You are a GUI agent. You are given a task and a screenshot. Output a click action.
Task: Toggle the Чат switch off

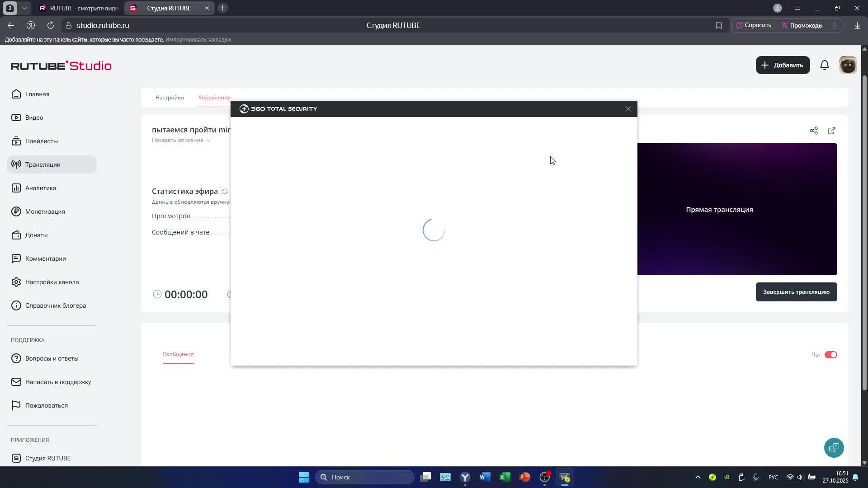[x=831, y=355]
